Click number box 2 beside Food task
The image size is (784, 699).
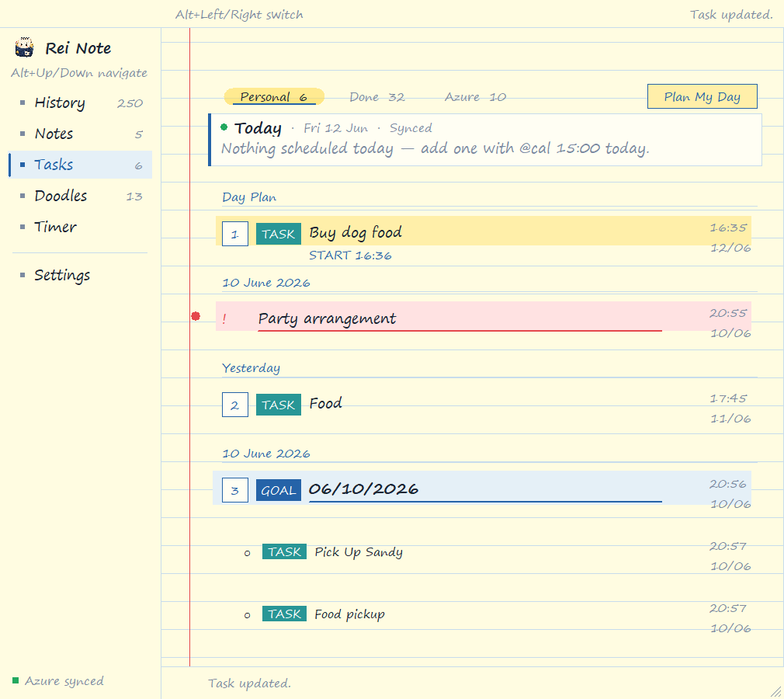(235, 405)
